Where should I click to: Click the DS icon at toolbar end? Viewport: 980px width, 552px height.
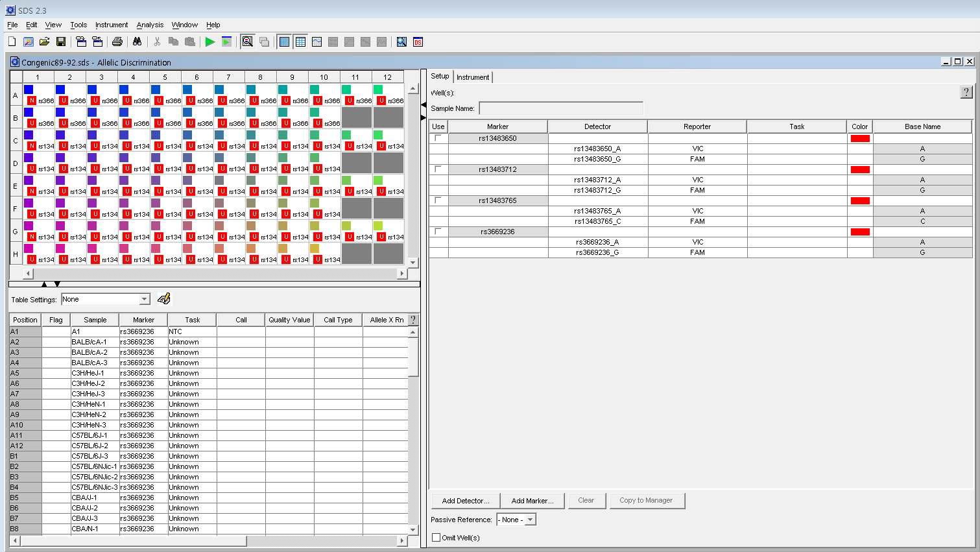418,42
